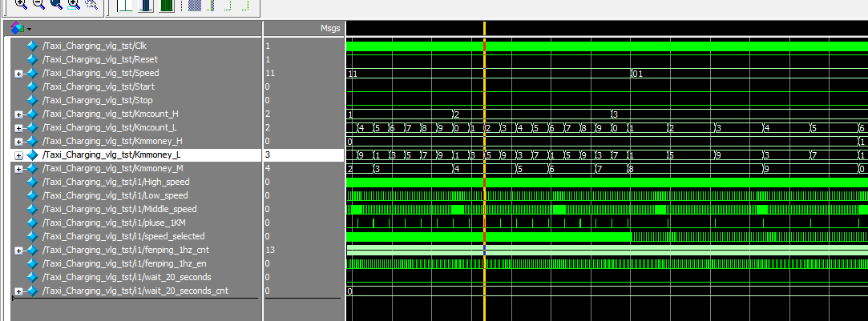Select signal /Taxi_Charging_vlg_tst/Kmmoney_H

click(111, 142)
